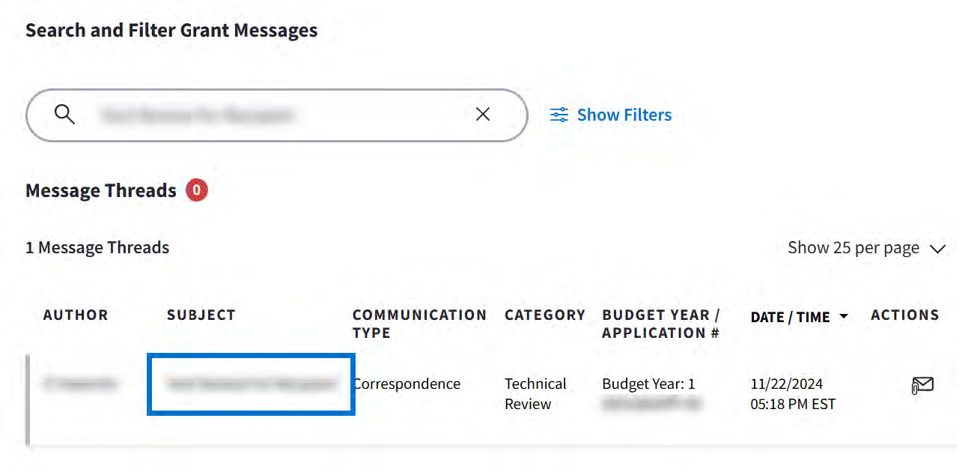
Task: Clear the search field with the X icon
Action: click(483, 114)
